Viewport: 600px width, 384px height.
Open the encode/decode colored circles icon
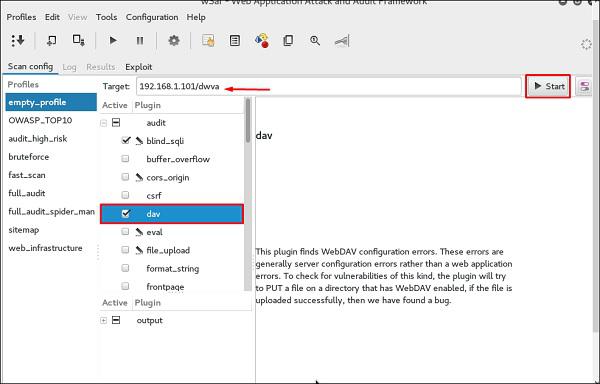point(262,40)
